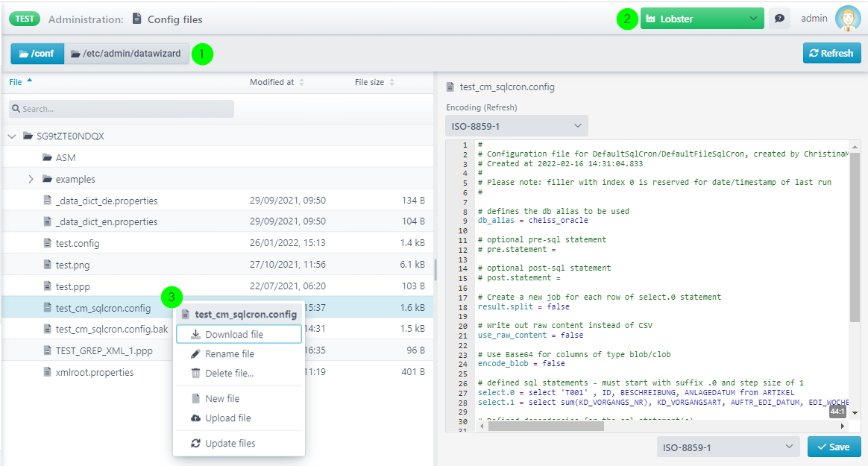Click file icon of test_cm_sqlcron.config.bak

click(x=48, y=328)
